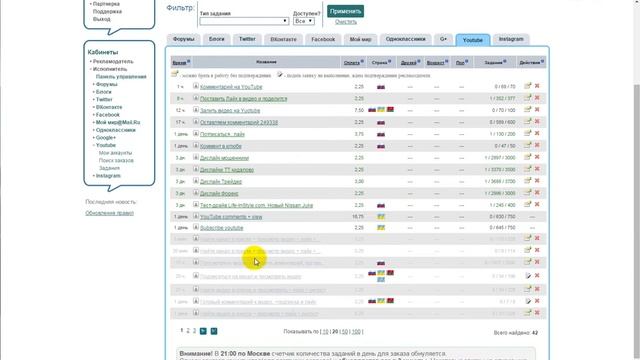The height and width of the screenshot is (360, 640).
Task: Click take-job icon for Оставляем комментарий 249338 row
Action: 528,121
